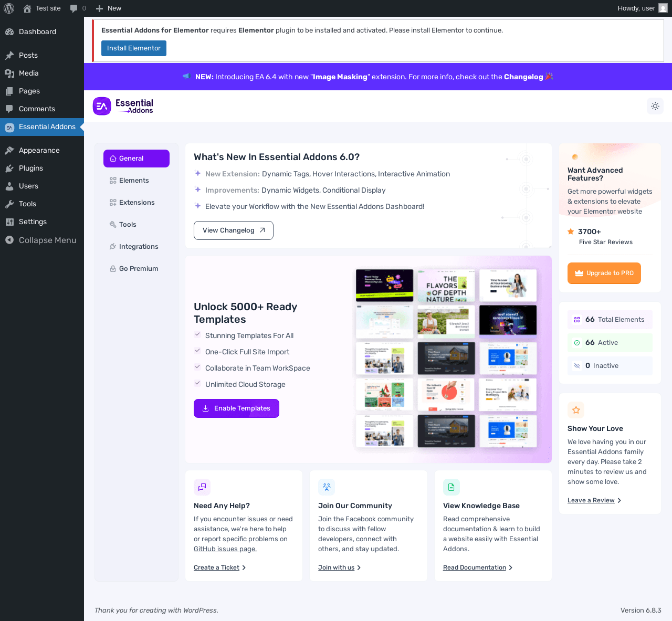Click the Active elements check icon

(577, 343)
